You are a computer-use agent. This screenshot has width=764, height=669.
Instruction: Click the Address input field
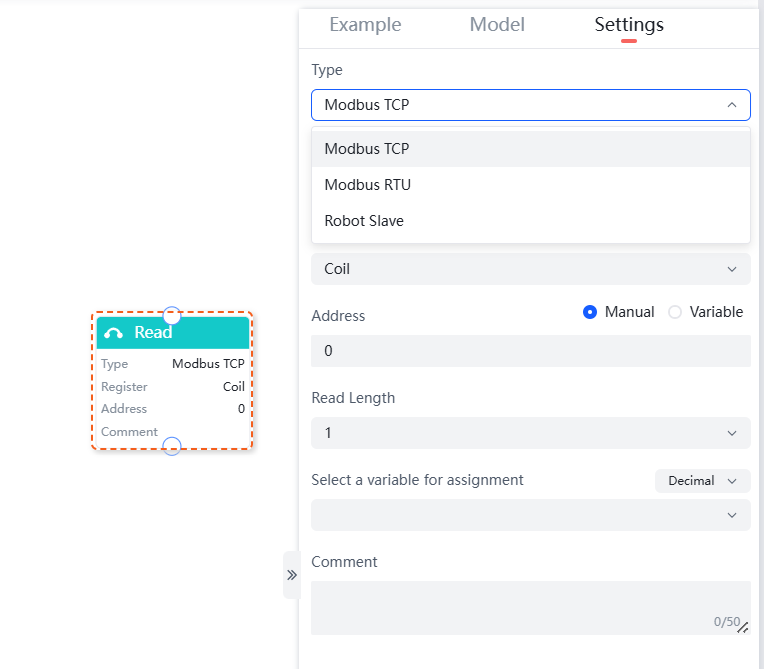(x=530, y=351)
